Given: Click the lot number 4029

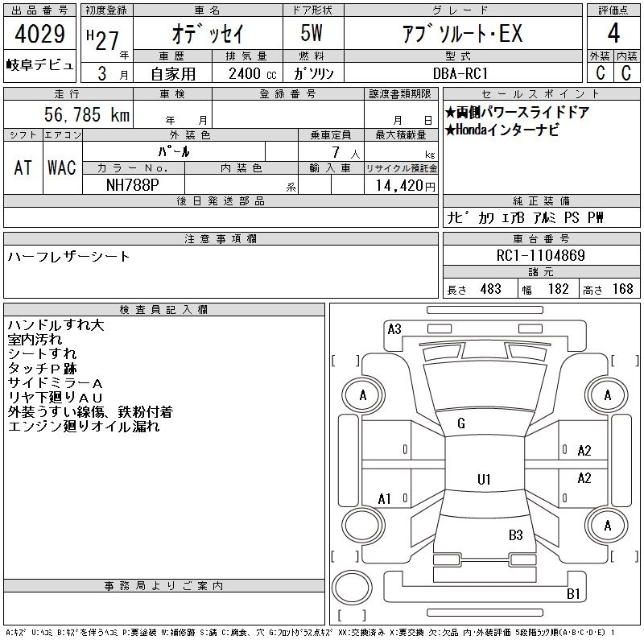Looking at the screenshot, I should point(39,34).
